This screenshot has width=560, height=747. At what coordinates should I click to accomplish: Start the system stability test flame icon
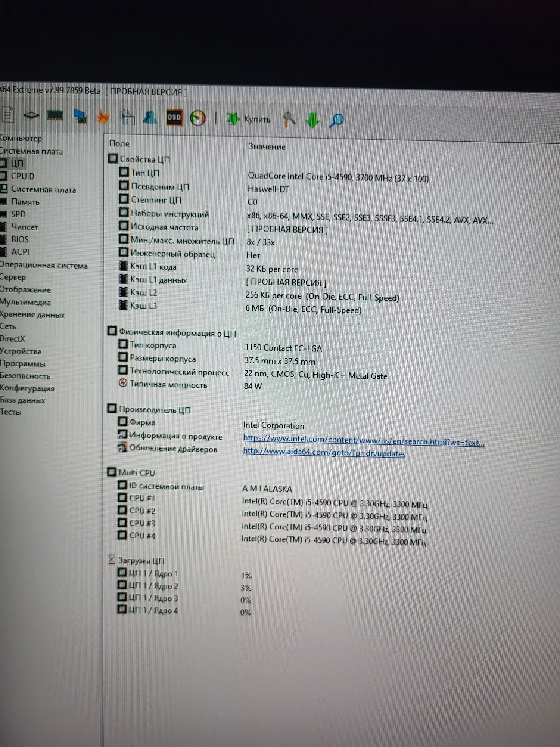(103, 117)
